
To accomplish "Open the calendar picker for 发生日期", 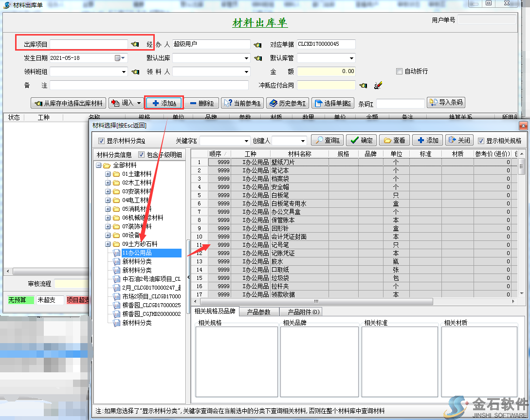I will (118, 58).
